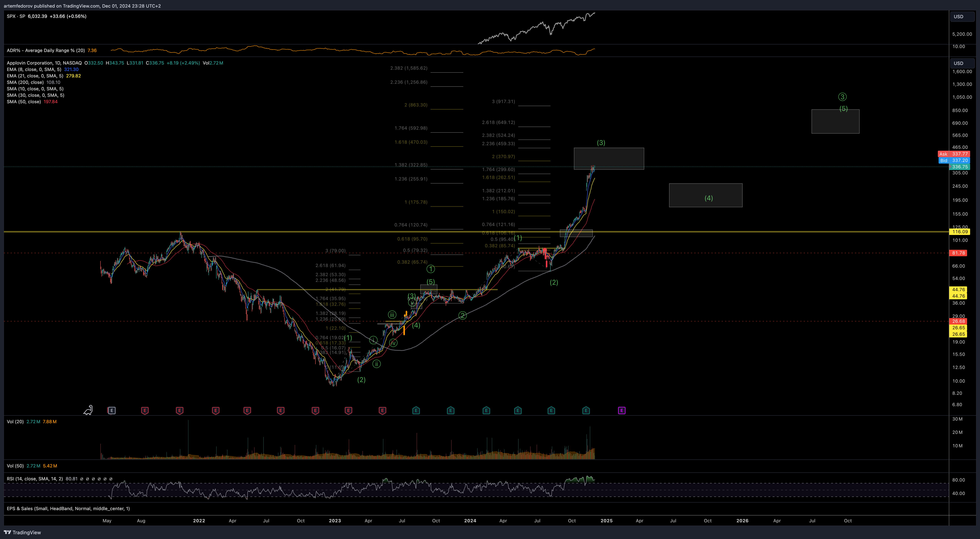Click the dinosaur icon beside the earnings markers

click(88, 410)
